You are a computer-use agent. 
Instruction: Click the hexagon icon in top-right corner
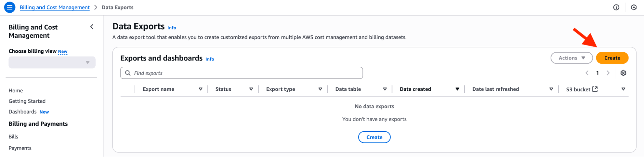[634, 7]
